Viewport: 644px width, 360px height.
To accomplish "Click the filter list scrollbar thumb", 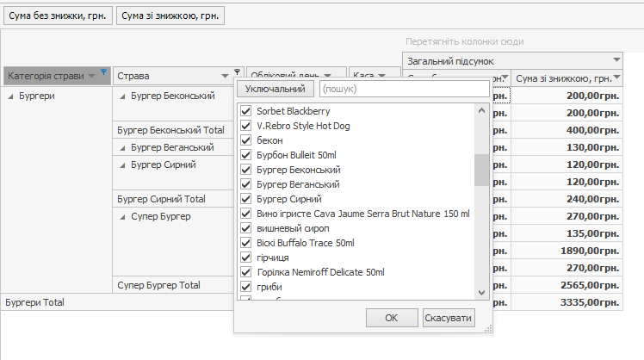I will (480, 171).
